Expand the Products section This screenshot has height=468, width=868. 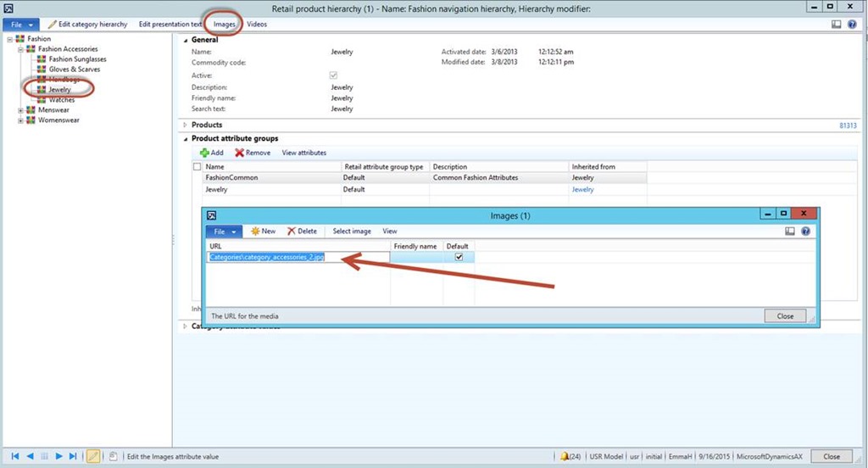click(186, 125)
